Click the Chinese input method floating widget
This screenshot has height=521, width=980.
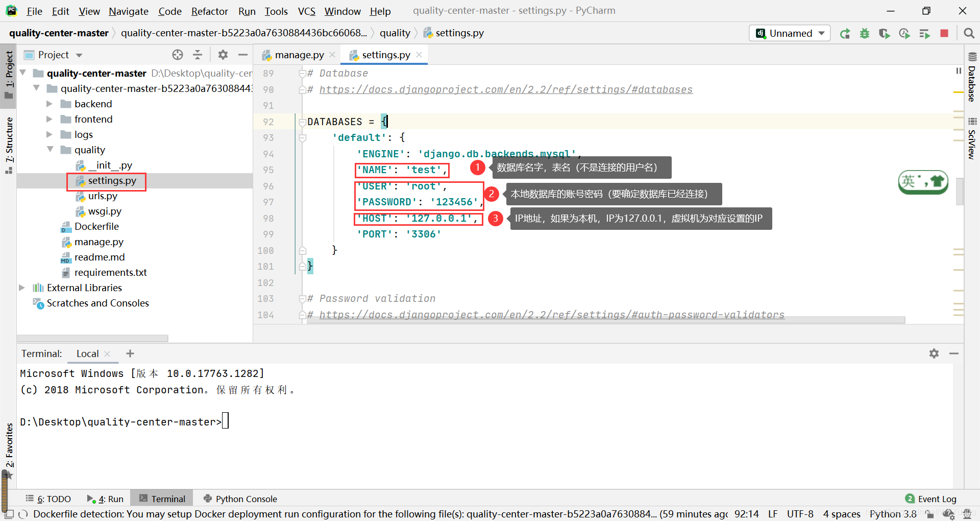coord(923,182)
